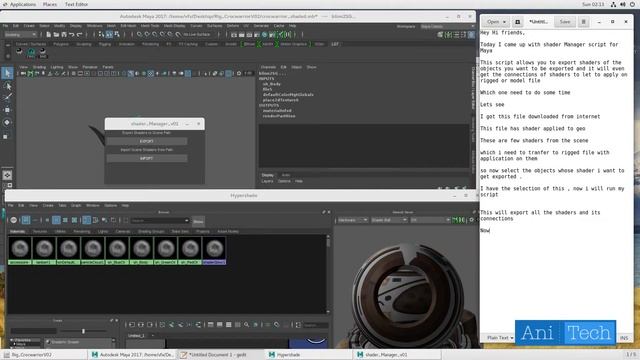Screen dimensions: 640x360
Task: Click the Render Settings gear in viewport toolbar
Action: click(239, 73)
